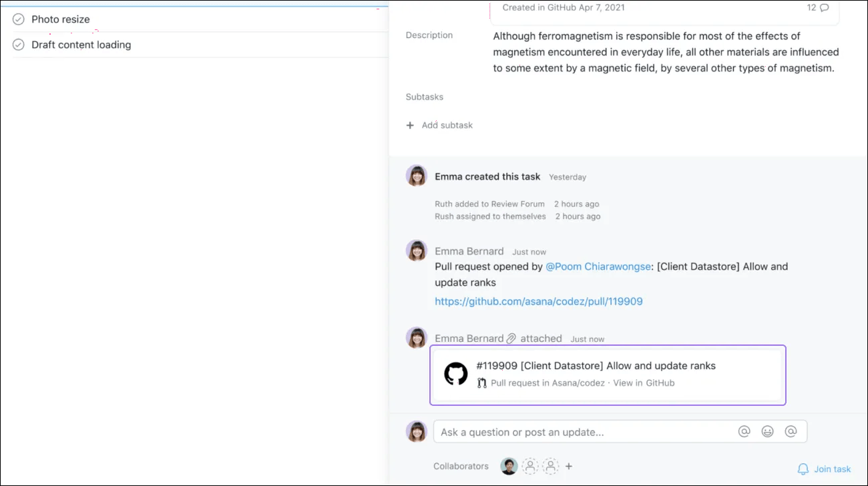868x486 pixels.
Task: Click the Add subtask option
Action: pos(439,125)
